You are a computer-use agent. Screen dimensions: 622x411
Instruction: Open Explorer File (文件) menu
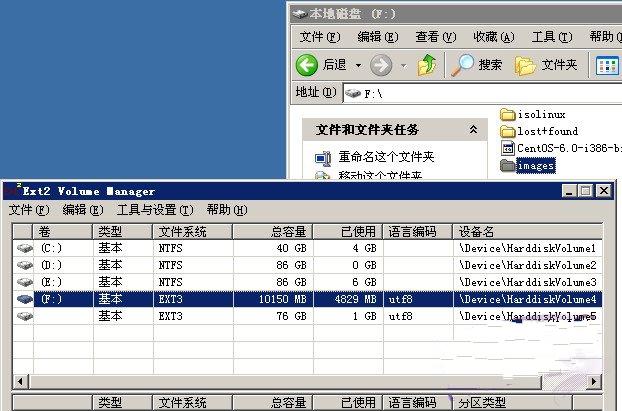(x=320, y=37)
